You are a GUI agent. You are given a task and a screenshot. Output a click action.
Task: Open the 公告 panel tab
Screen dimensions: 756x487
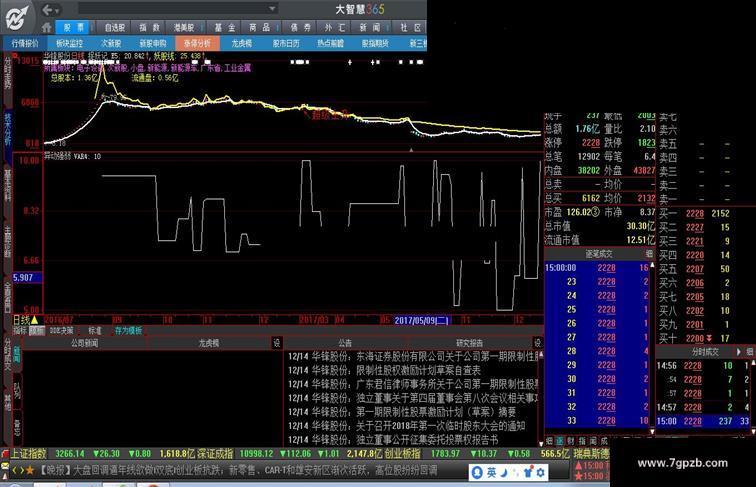[x=345, y=343]
